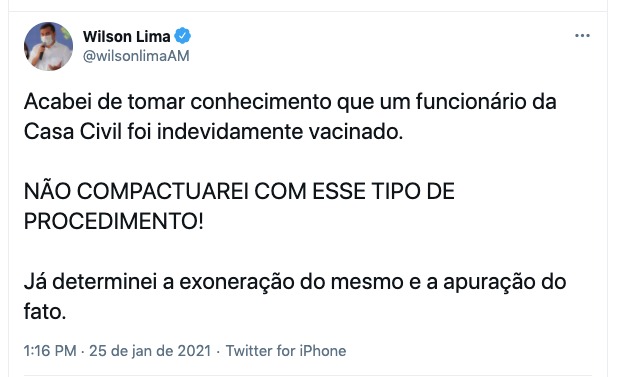Click the display name Wilson Lima
622x377 pixels.
pyautogui.click(x=127, y=37)
